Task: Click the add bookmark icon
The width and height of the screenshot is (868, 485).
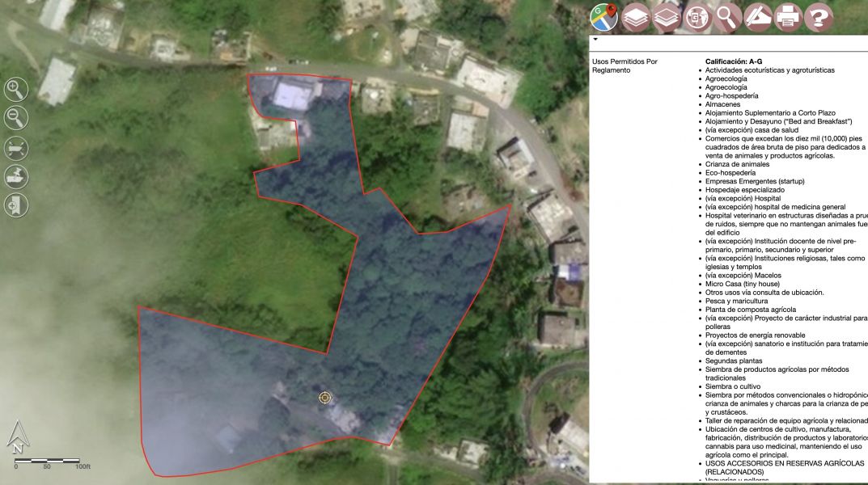Action: click(15, 205)
